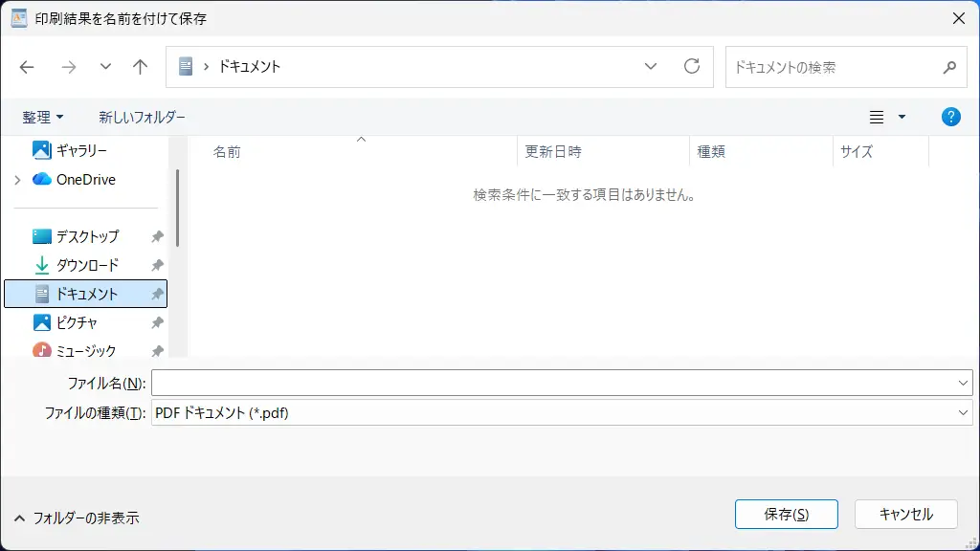This screenshot has width=980, height=551.
Task: Click the ファイル名 input field
Action: tap(553, 383)
